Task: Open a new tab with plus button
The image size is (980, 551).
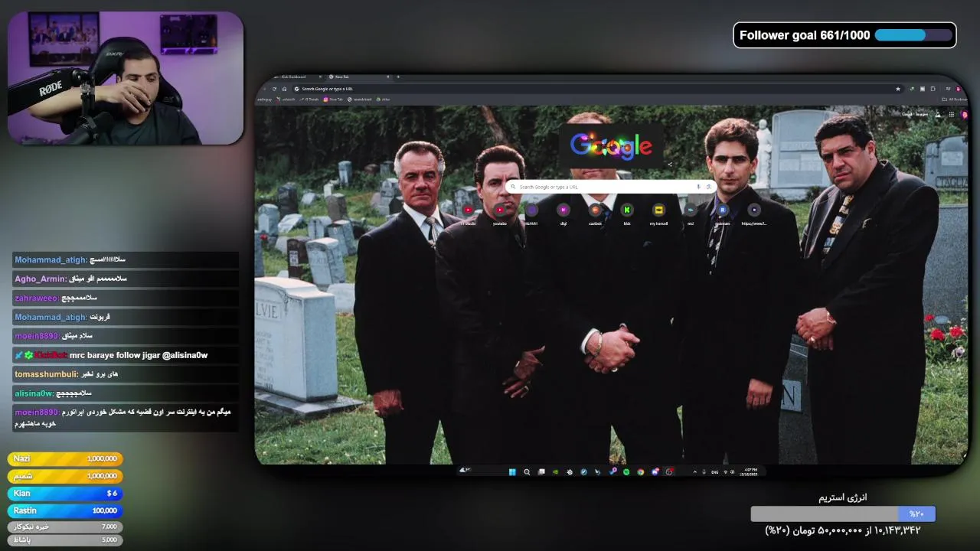Action: 398,77
